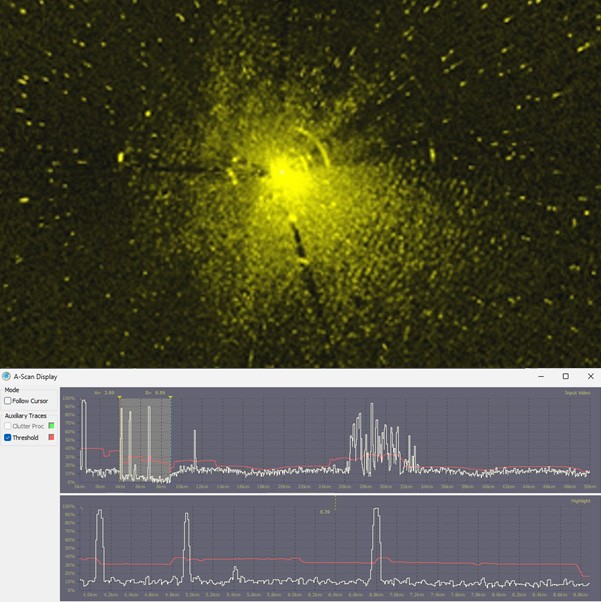Screen dimensions: 601x602
Task: Click inside the shaded highlight range region
Action: 145,440
